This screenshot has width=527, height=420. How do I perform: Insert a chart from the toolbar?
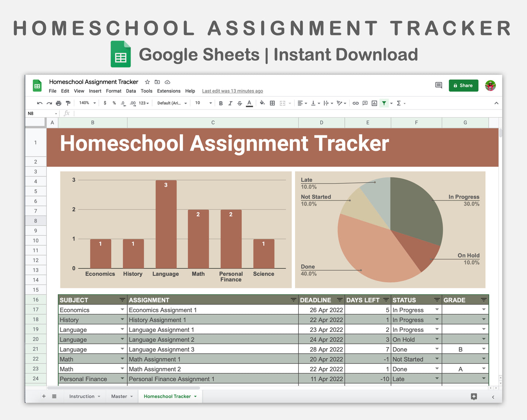click(x=374, y=103)
